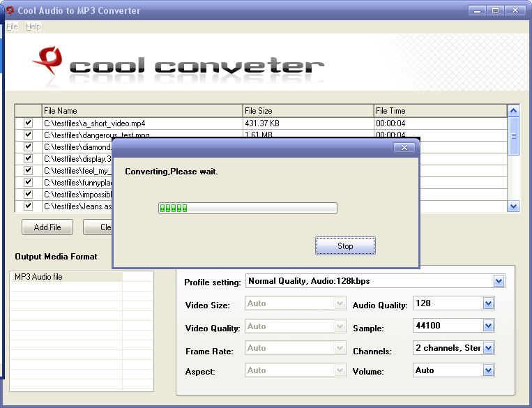532x408 pixels.
Task: Toggle the display.3 file checkbox
Action: point(28,158)
